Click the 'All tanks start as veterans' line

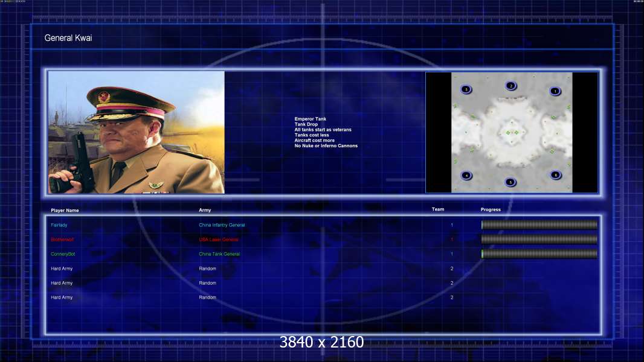click(323, 130)
